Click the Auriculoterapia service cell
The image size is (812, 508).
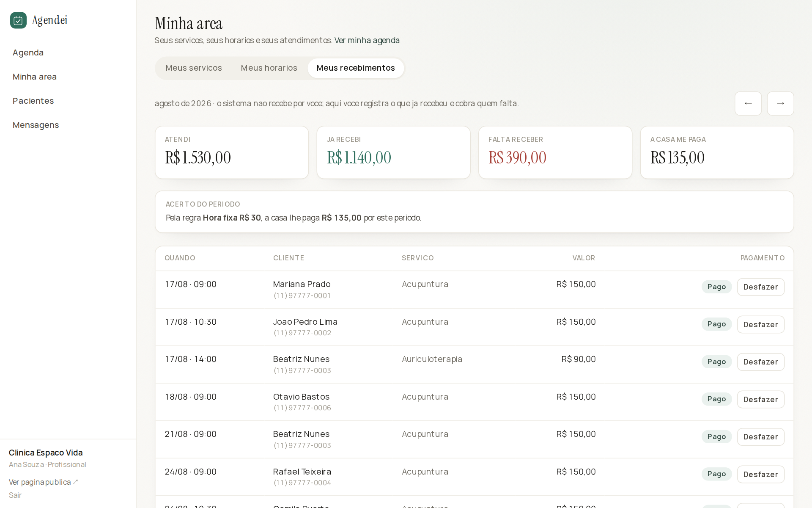click(x=432, y=359)
